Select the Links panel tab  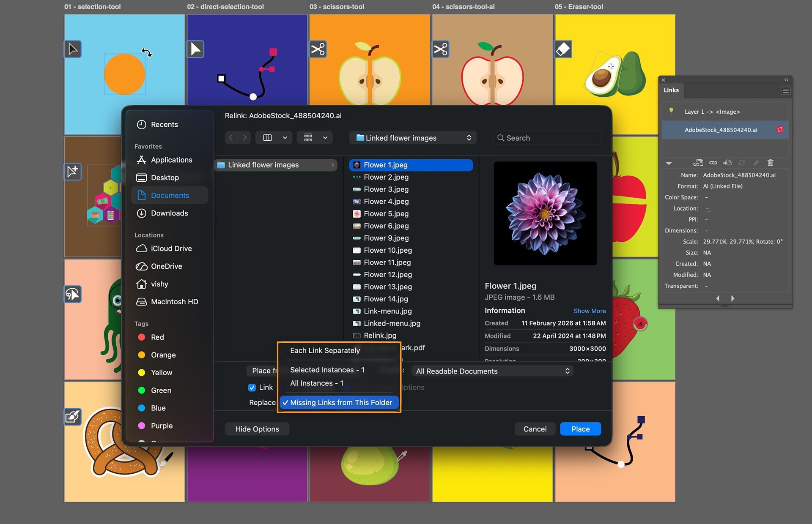tap(671, 90)
